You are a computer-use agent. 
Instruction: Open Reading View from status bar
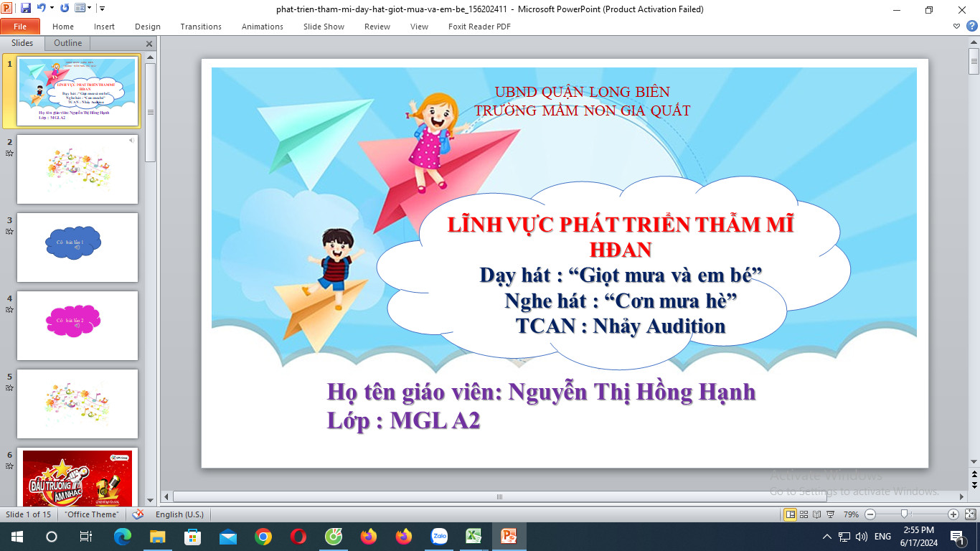[817, 514]
